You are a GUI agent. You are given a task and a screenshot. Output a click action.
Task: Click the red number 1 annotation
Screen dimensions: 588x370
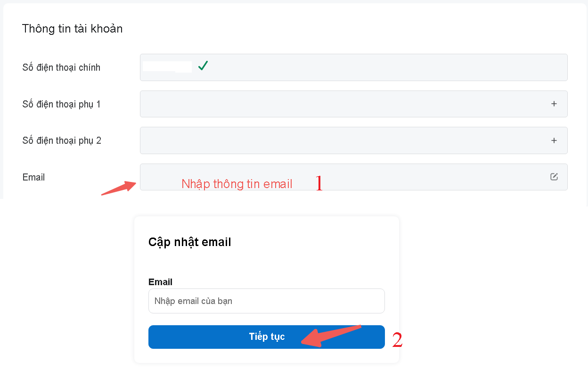pyautogui.click(x=319, y=183)
